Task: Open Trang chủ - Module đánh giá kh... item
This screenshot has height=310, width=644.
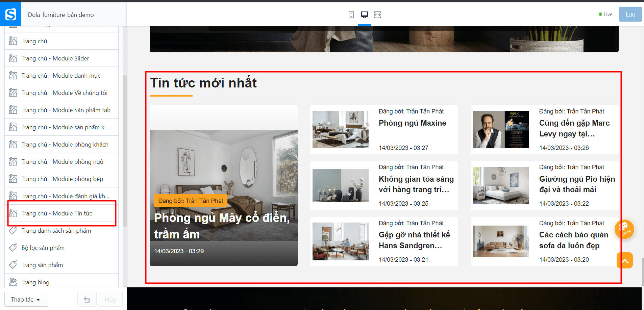Action: [x=61, y=196]
